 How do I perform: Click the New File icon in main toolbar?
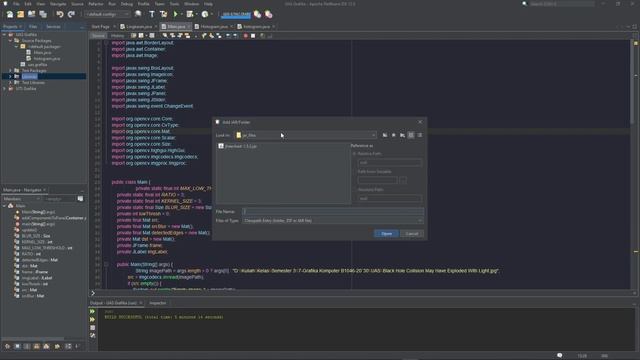point(10,14)
